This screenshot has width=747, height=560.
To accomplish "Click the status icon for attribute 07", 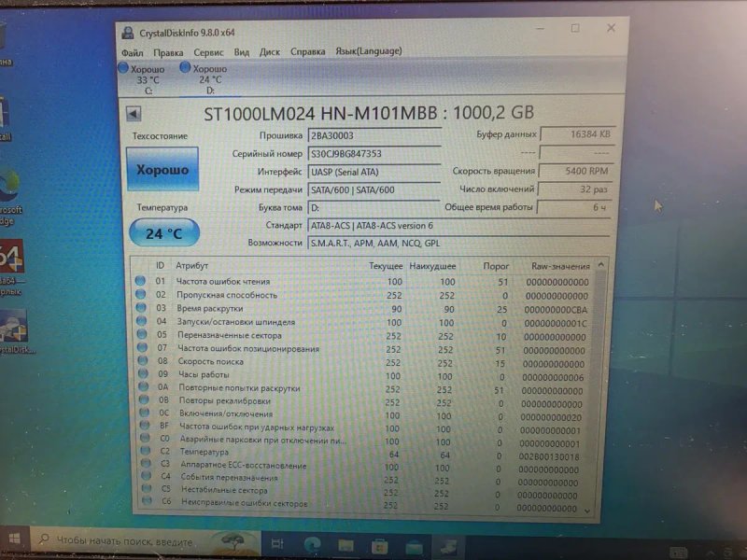I will 143,347.
